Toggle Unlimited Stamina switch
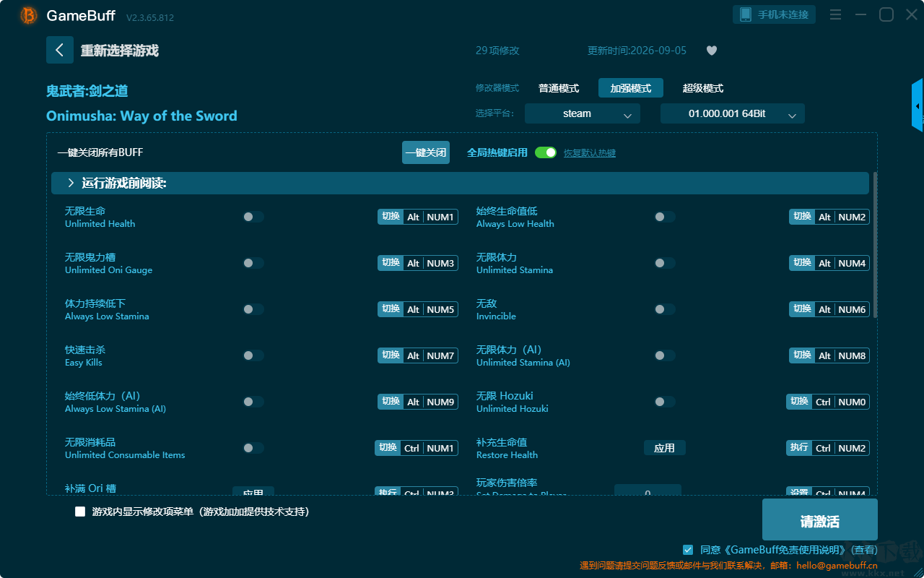Screen dimensions: 924x578 (x=665, y=263)
